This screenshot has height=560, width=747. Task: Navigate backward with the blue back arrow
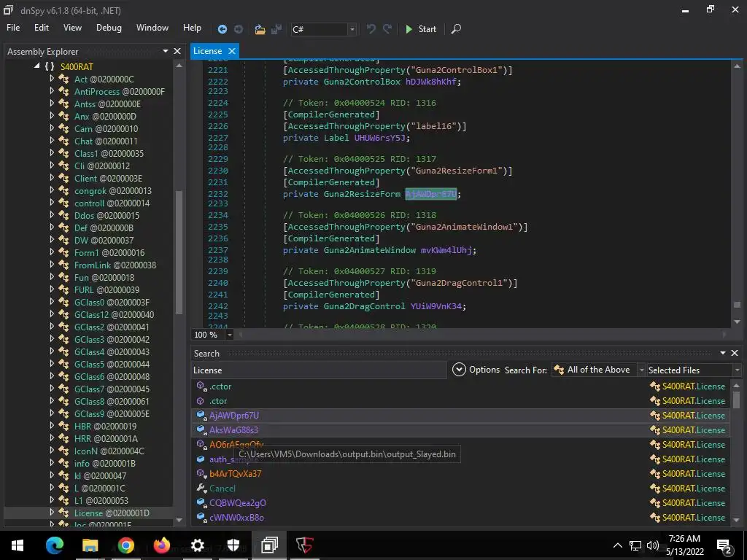tap(222, 29)
